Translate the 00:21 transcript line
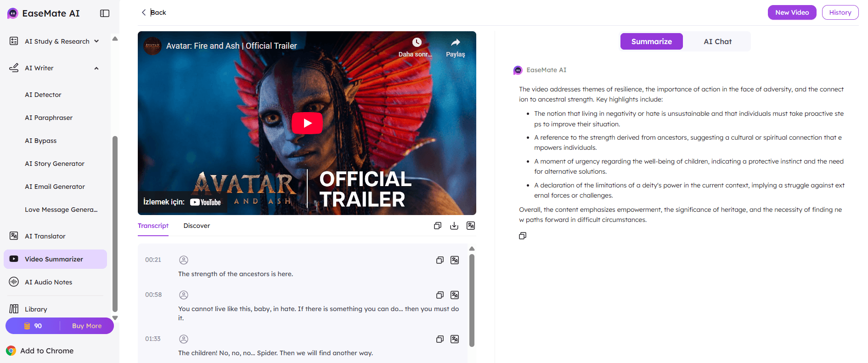This screenshot has height=363, width=868. tap(455, 260)
